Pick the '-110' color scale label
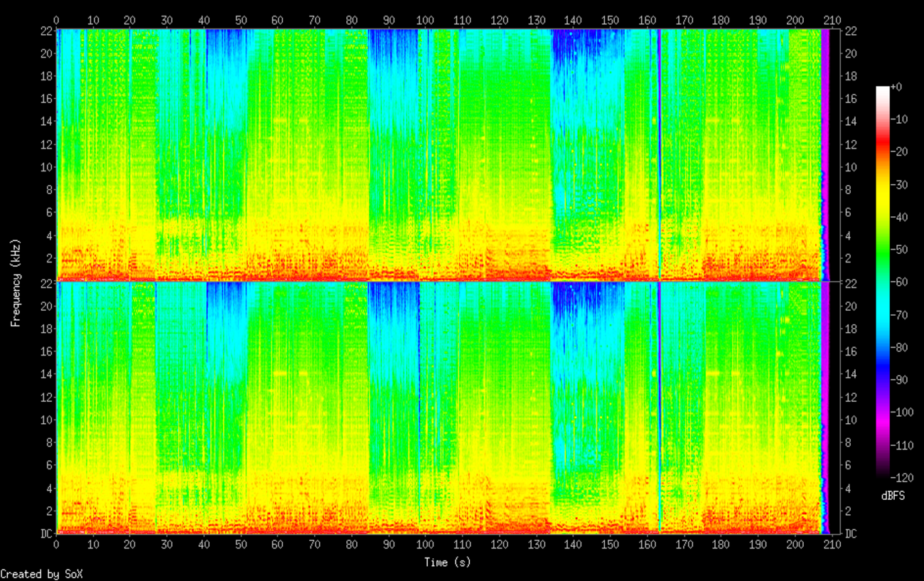 902,444
